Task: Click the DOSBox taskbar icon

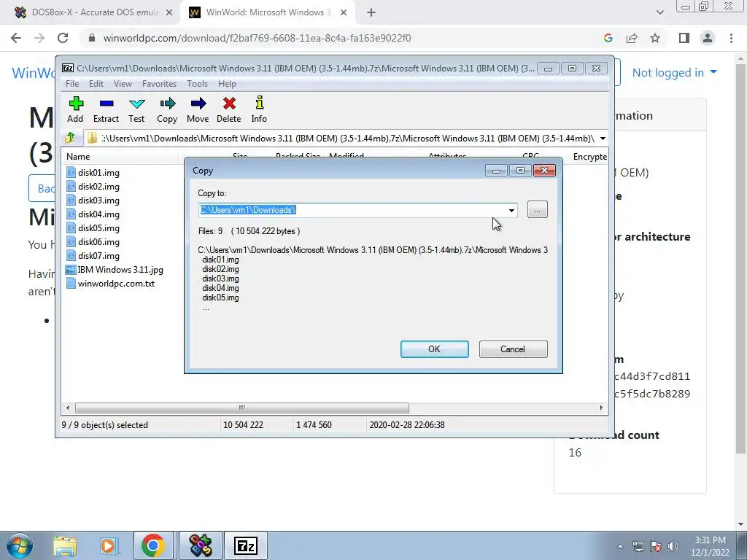Action: 201,545
